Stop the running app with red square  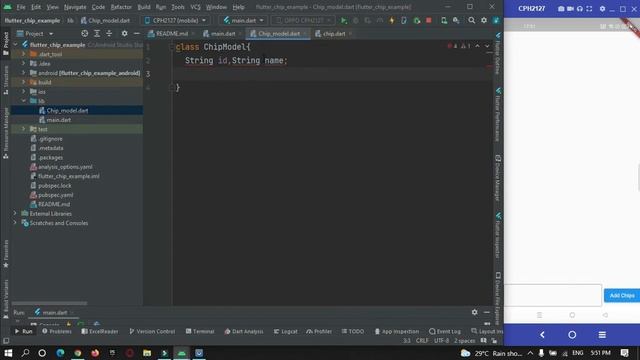coord(429,20)
